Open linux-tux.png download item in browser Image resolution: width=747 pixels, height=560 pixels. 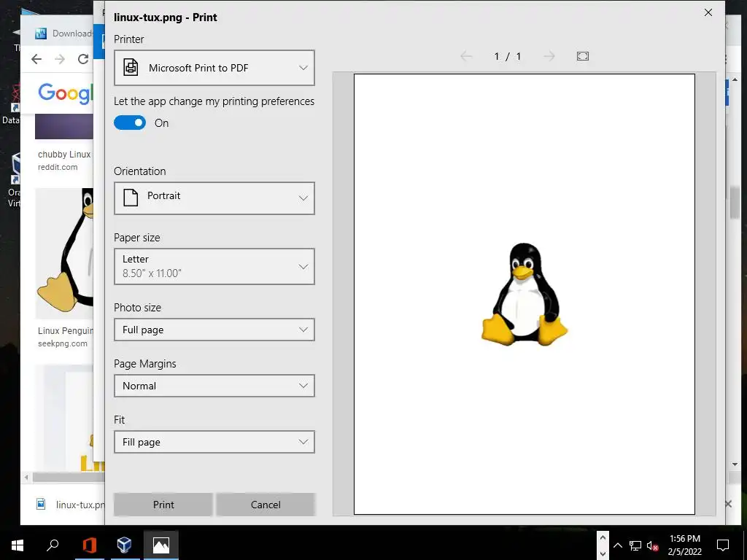pyautogui.click(x=71, y=505)
